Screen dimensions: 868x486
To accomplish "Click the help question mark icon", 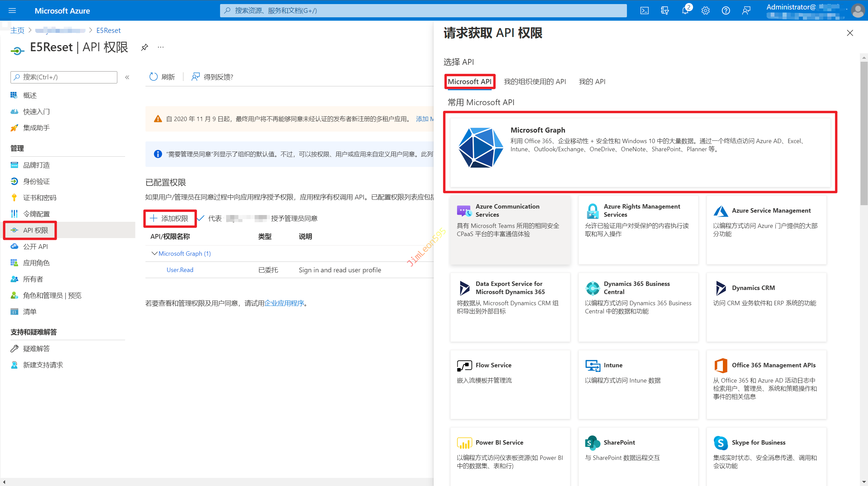I will tap(726, 11).
